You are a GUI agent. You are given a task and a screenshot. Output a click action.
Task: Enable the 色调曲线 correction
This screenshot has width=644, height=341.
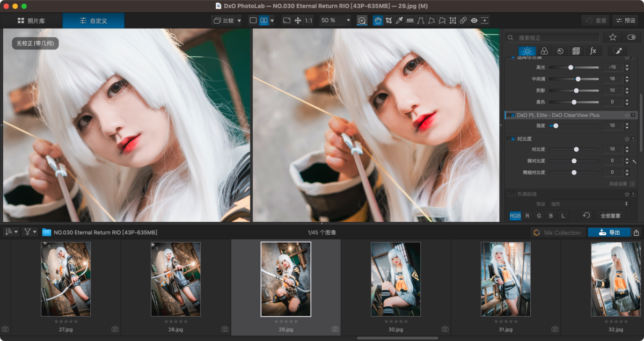pyautogui.click(x=511, y=194)
